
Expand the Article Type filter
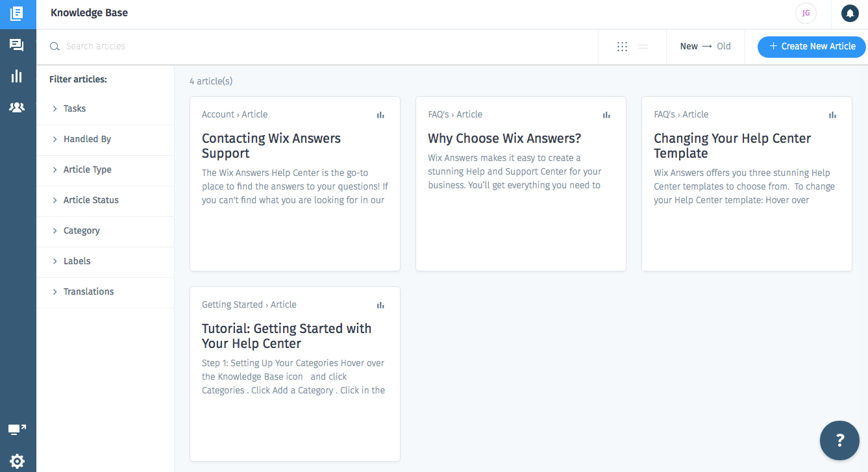pyautogui.click(x=105, y=169)
